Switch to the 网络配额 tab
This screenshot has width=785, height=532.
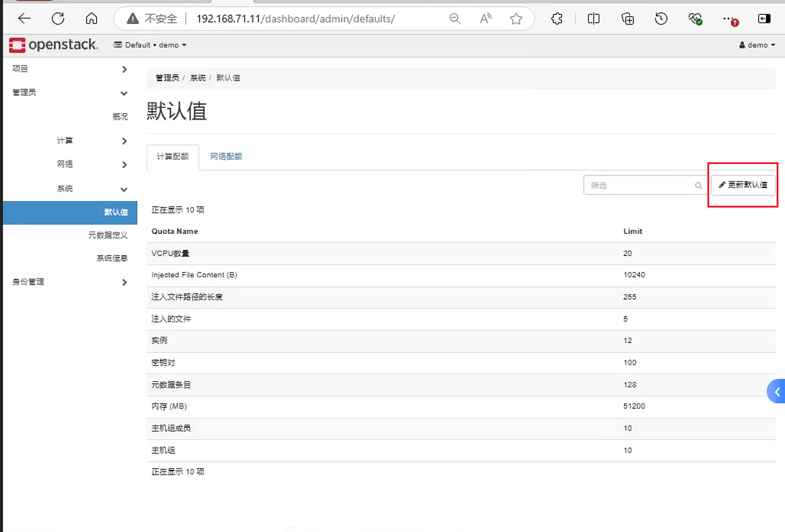coord(226,157)
